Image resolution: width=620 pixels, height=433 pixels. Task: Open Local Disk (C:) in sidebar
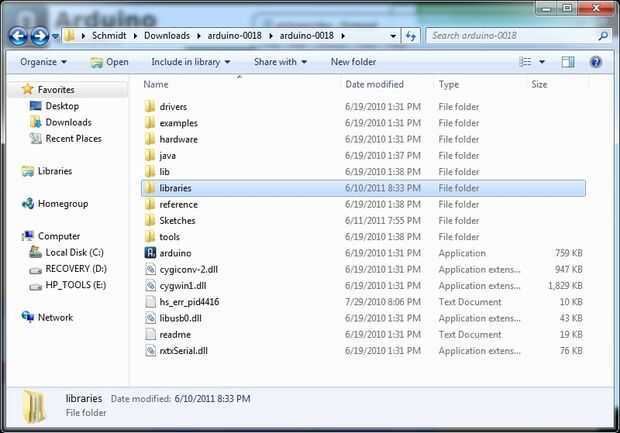pyautogui.click(x=74, y=252)
